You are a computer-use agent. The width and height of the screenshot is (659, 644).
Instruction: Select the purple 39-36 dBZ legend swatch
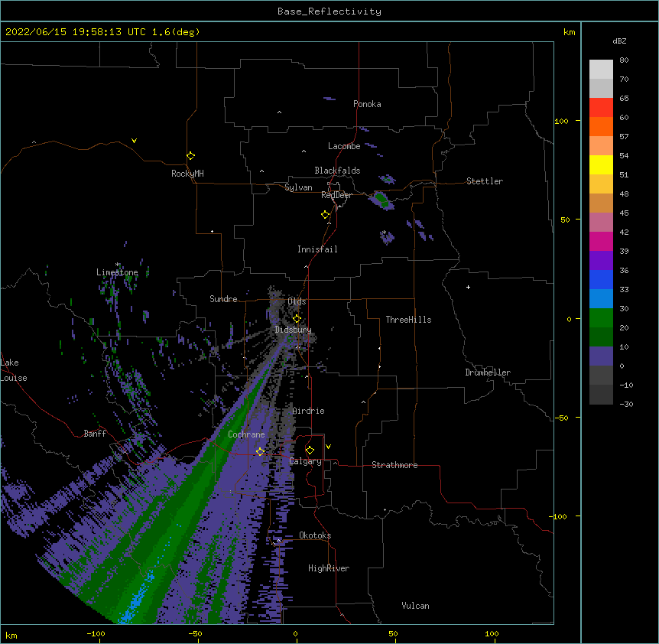pos(601,261)
